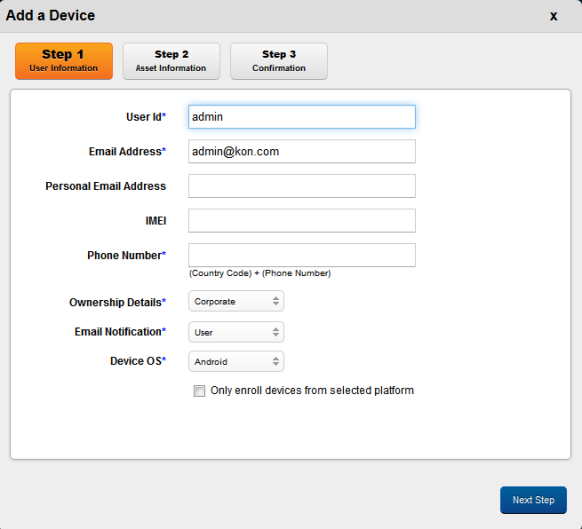Image resolution: width=582 pixels, height=529 pixels.
Task: Click the User dropdown arrow icon
Action: click(x=275, y=332)
